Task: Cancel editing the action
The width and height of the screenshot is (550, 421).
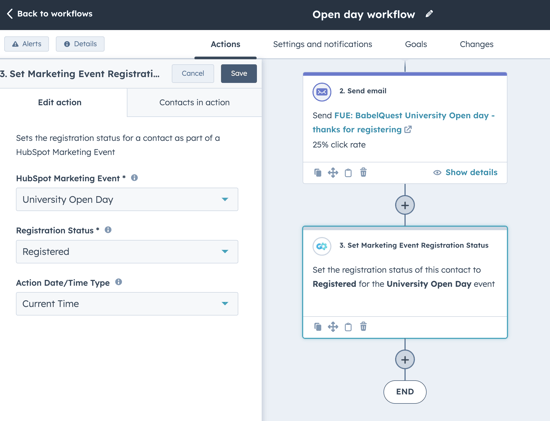Action: click(x=193, y=73)
